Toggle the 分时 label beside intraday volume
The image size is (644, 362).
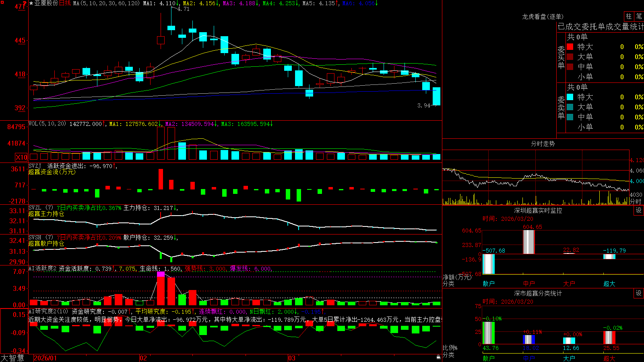pyautogui.click(x=636, y=202)
